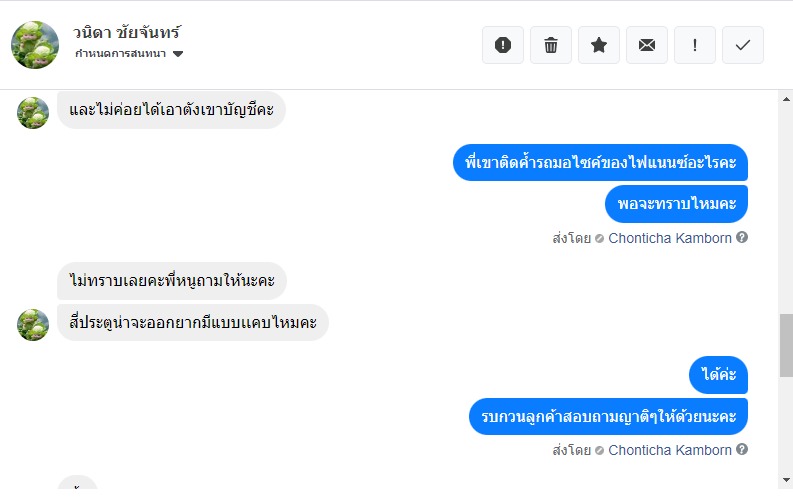Image resolution: width=793 pixels, height=498 pixels.
Task: Delete conversation with the trash icon
Action: tap(551, 45)
